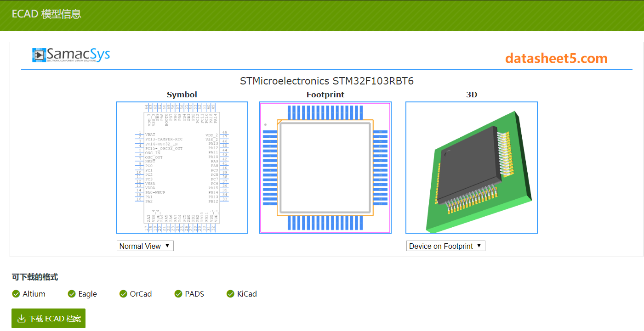
Task: Click the ECAD 模型信息 header title
Action: click(46, 14)
